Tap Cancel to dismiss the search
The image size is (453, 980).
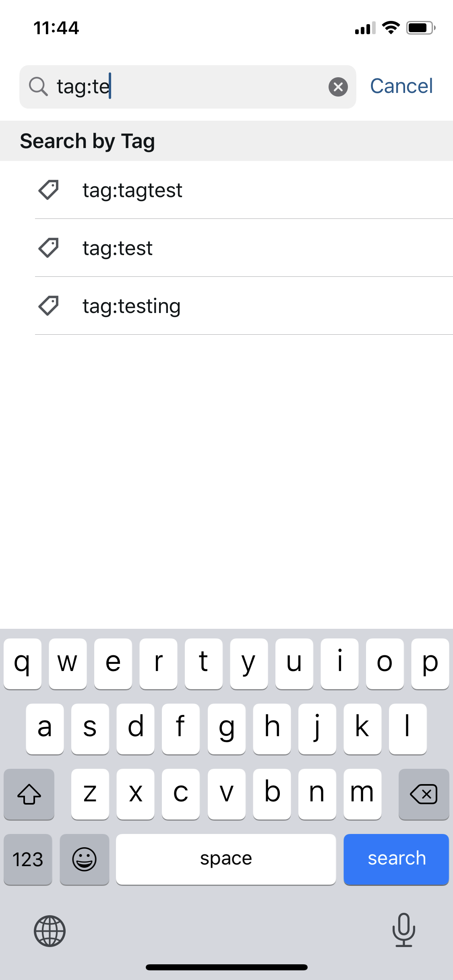point(401,86)
